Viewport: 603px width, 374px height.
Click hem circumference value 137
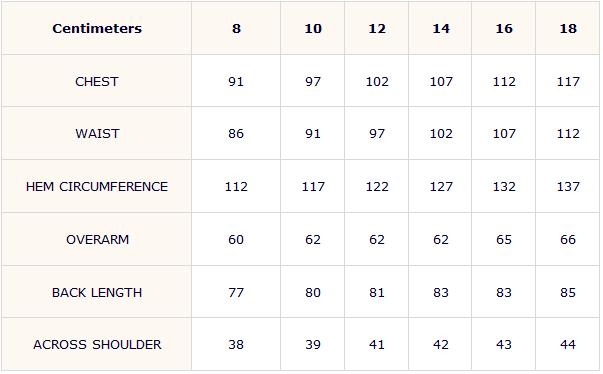coord(568,187)
